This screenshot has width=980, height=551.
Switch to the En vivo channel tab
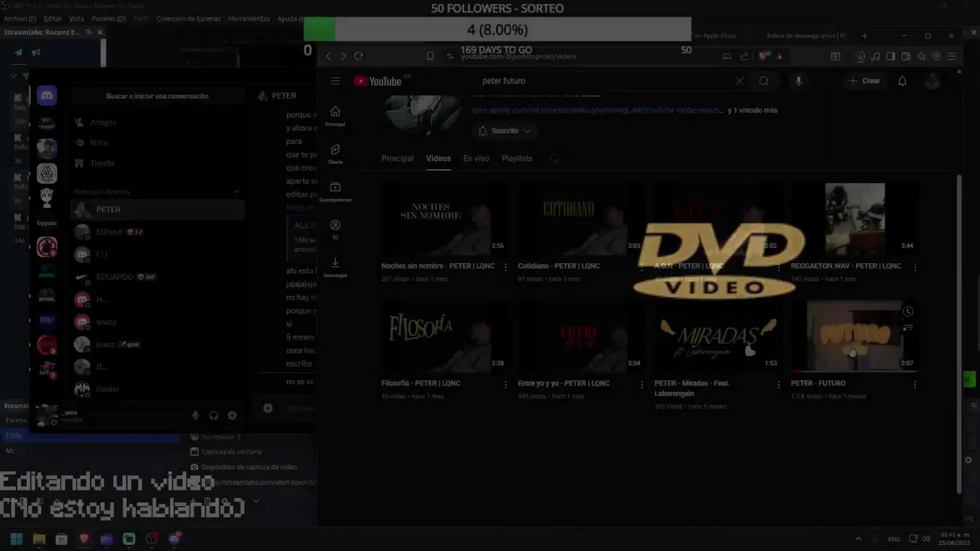475,158
